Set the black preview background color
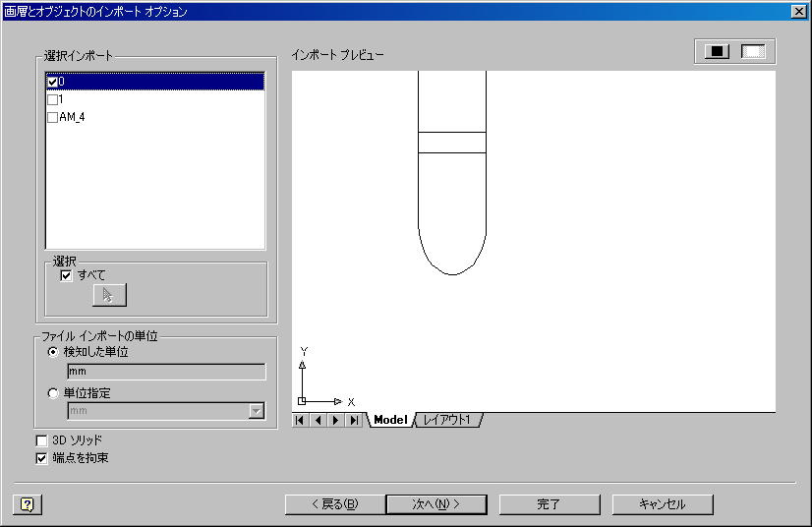 click(x=717, y=51)
